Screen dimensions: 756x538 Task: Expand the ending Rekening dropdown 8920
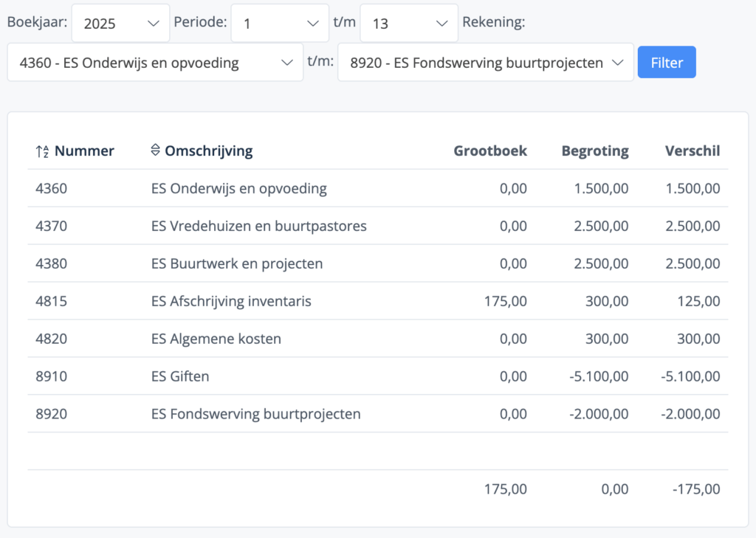click(x=485, y=63)
